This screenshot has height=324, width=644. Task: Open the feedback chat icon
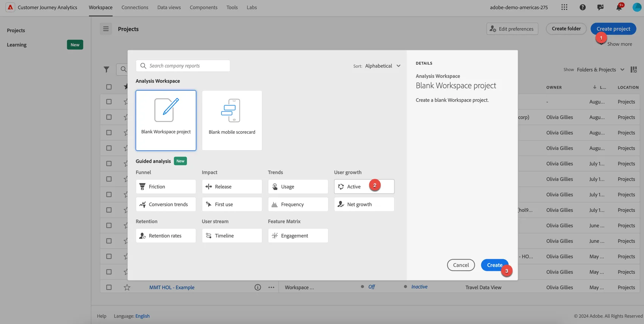(600, 7)
